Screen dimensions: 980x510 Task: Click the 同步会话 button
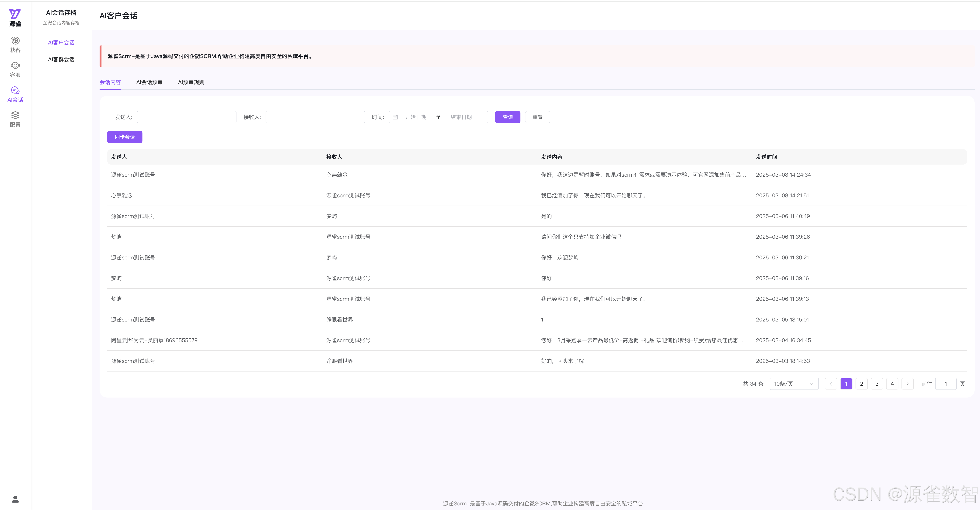(x=125, y=137)
